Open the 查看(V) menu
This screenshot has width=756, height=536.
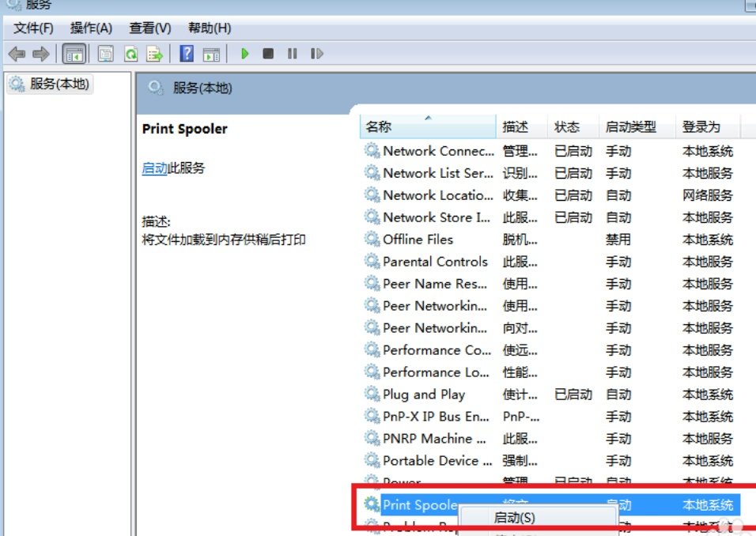pos(150,28)
